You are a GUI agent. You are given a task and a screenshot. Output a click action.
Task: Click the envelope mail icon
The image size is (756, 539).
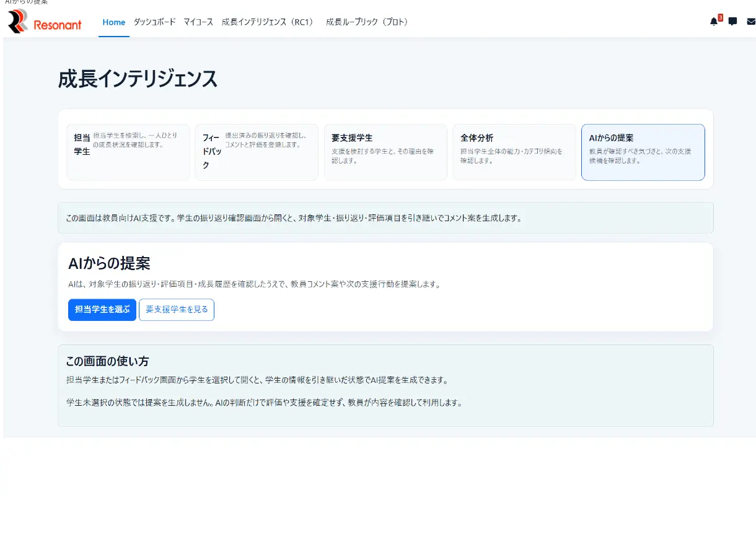(x=751, y=22)
